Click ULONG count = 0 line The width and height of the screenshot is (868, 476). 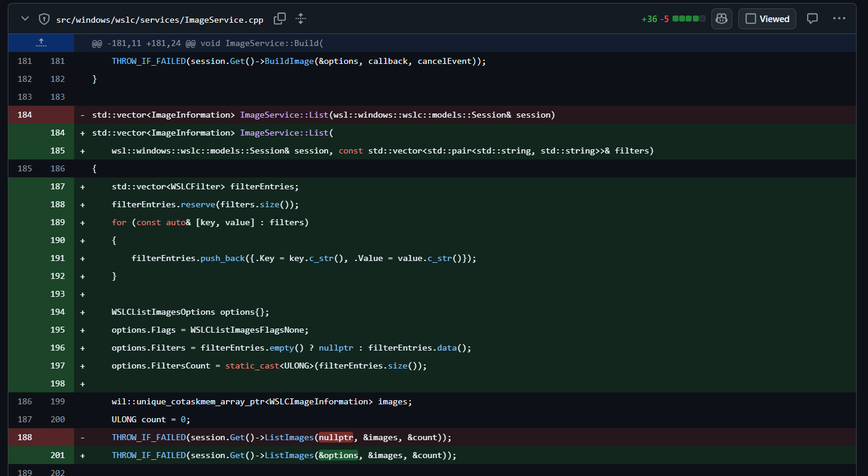point(151,419)
